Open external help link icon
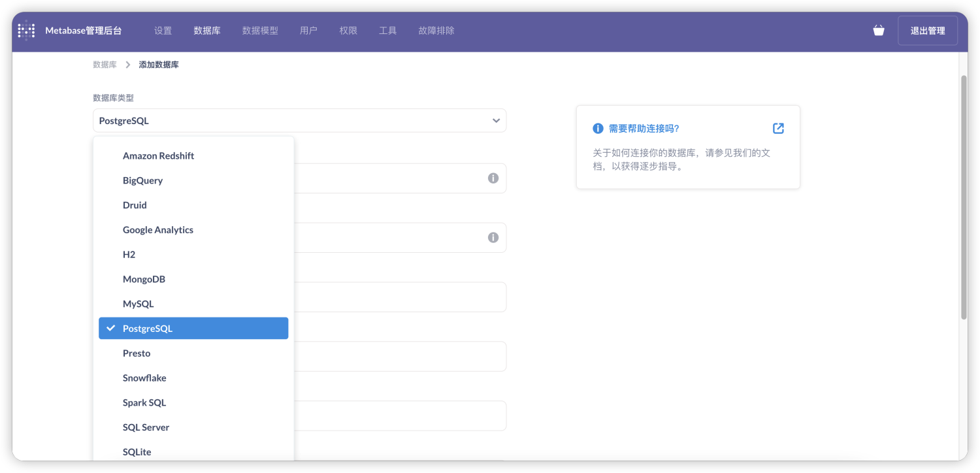The width and height of the screenshot is (980, 473). click(x=778, y=128)
